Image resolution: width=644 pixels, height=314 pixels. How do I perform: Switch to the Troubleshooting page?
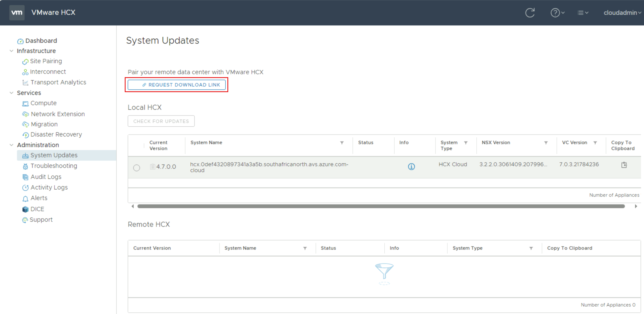click(x=54, y=166)
